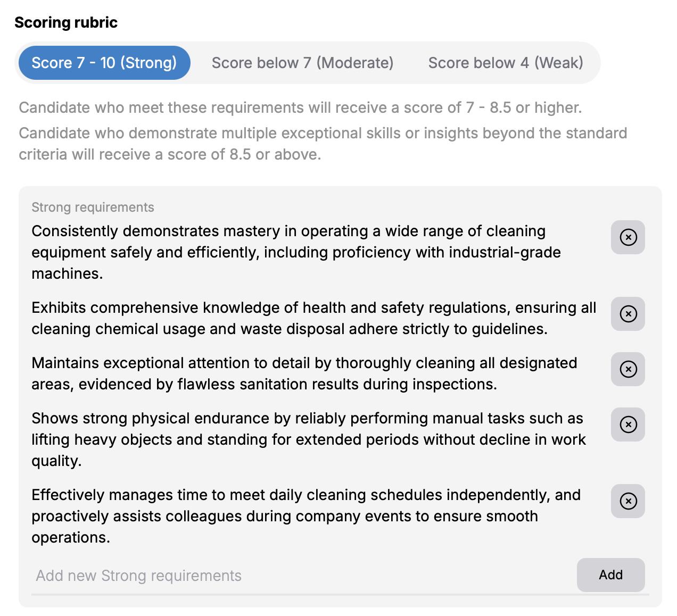Delete the physical endurance requirement
The image size is (677, 616).
[628, 424]
